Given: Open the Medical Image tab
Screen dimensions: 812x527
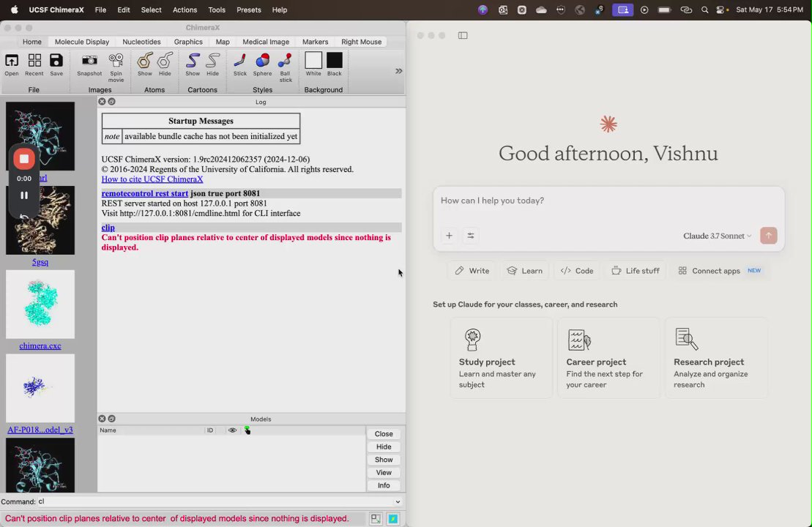Looking at the screenshot, I should (266, 42).
